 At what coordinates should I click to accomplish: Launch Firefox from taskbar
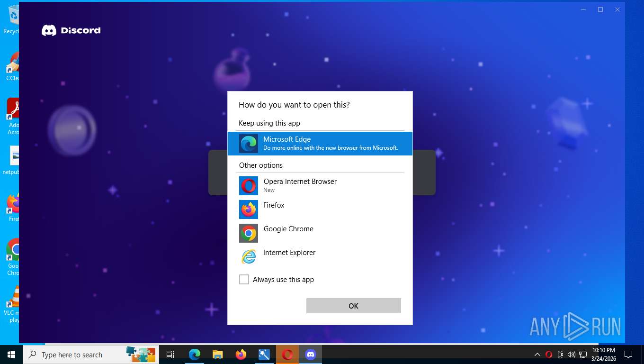pos(241,355)
